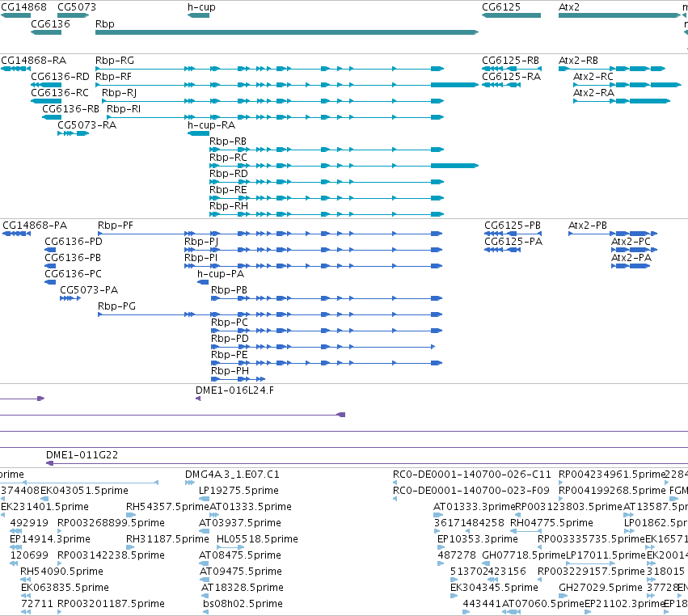Select the LP19275.5prime EST label
688x616 pixels.
click(x=238, y=490)
